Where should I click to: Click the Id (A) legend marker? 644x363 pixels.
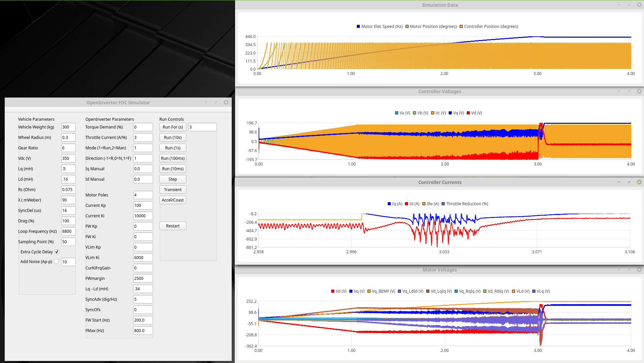click(x=407, y=204)
